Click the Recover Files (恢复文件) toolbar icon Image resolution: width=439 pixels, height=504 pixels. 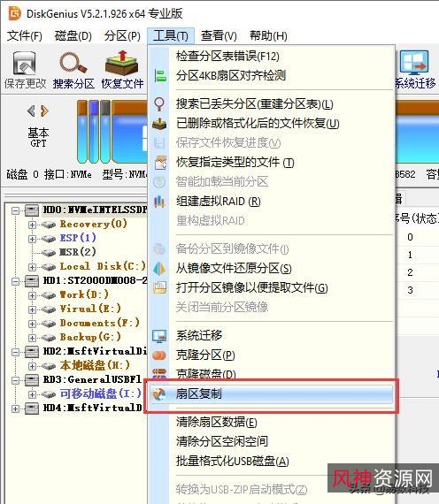[121, 63]
